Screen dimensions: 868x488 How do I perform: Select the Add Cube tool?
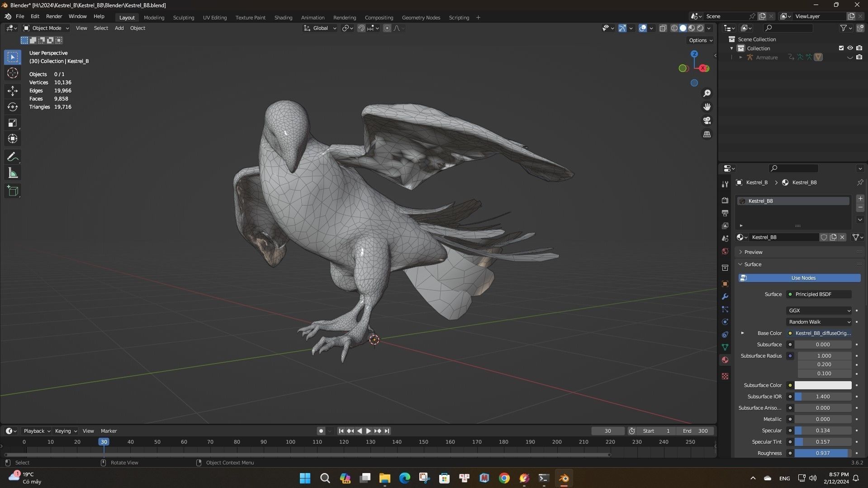coord(13,191)
